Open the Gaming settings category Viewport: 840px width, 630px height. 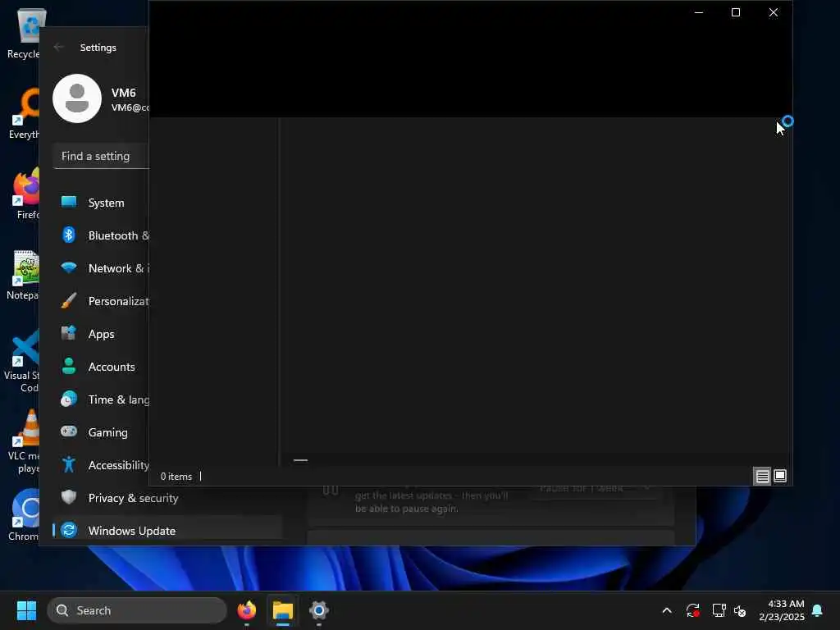pyautogui.click(x=101, y=432)
